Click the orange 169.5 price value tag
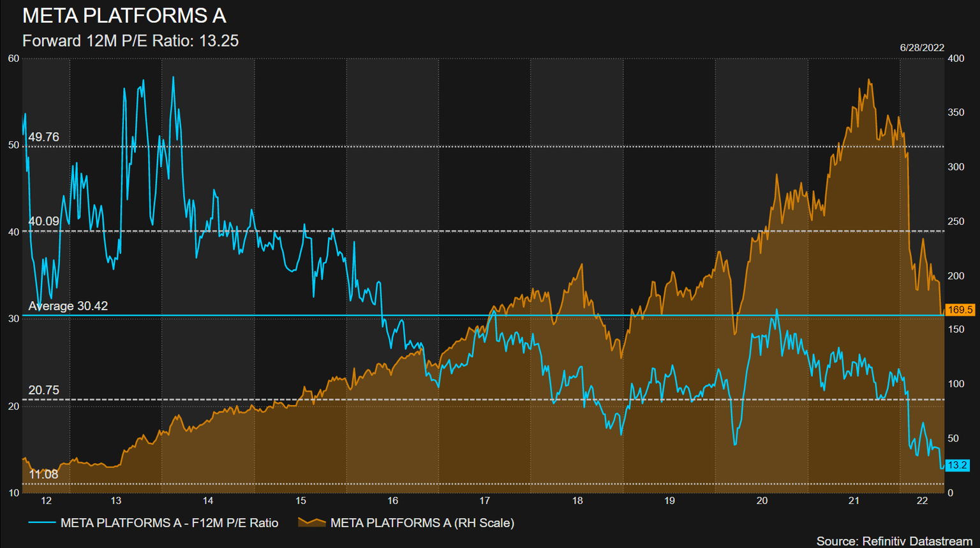980x548 pixels. coord(960,310)
